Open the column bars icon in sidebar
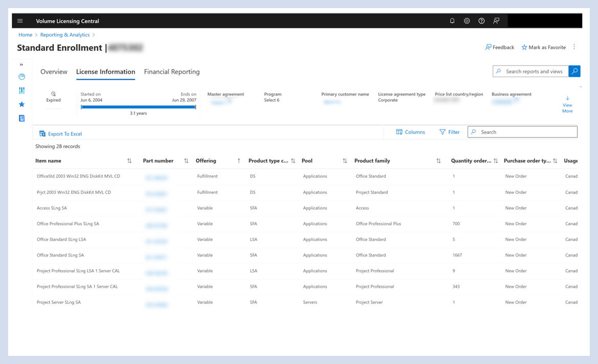 point(21,90)
